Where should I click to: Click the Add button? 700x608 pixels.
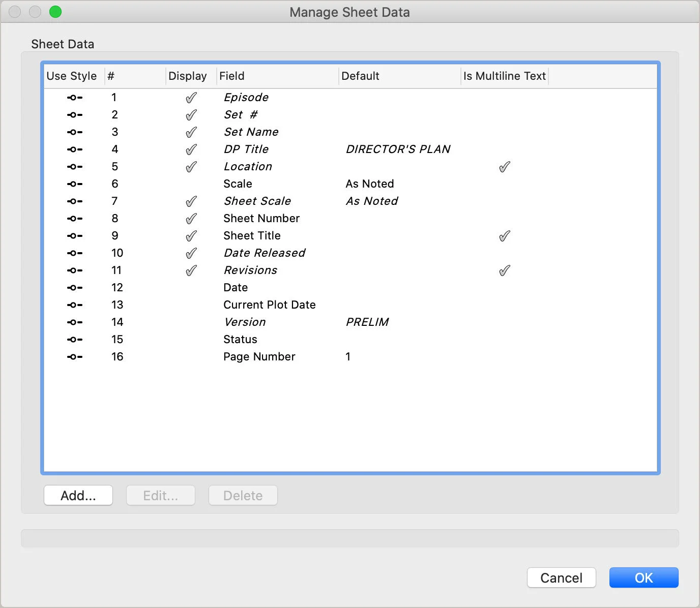(78, 495)
